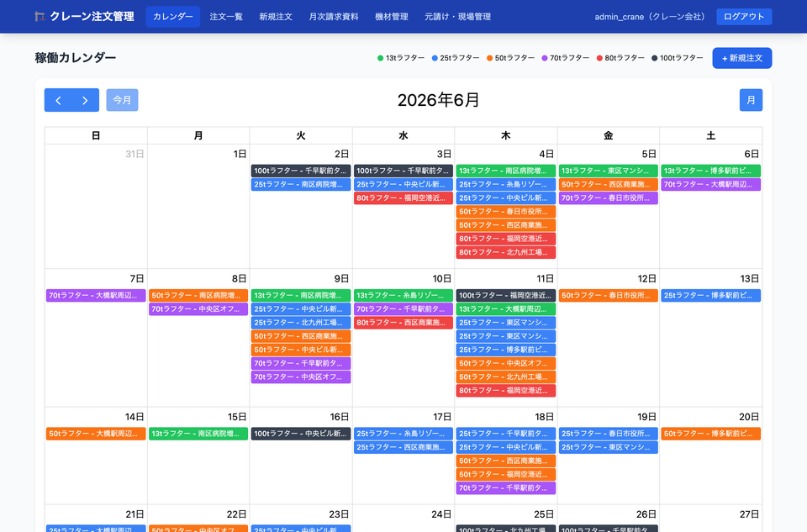The height and width of the screenshot is (532, 807).
Task: Open 50tラフター 博多駅前ビ event on June 20
Action: [710, 434]
